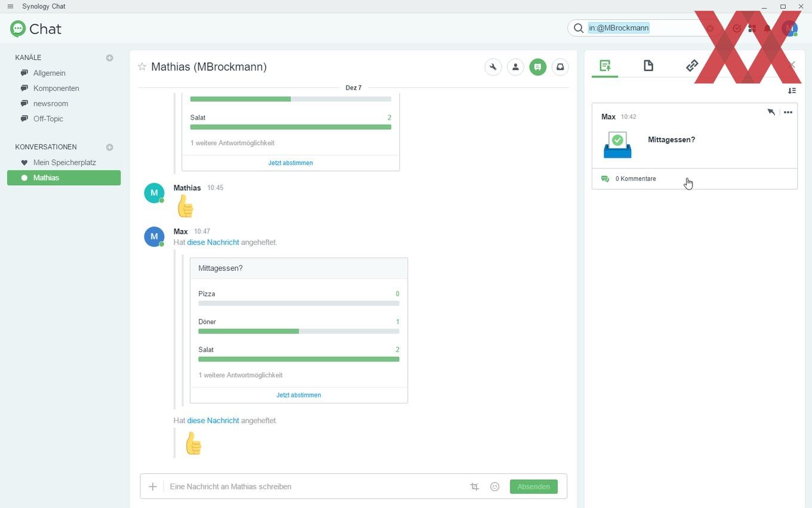Screen dimensions: 812x508
Task: Switch to the files tab
Action: tap(648, 65)
